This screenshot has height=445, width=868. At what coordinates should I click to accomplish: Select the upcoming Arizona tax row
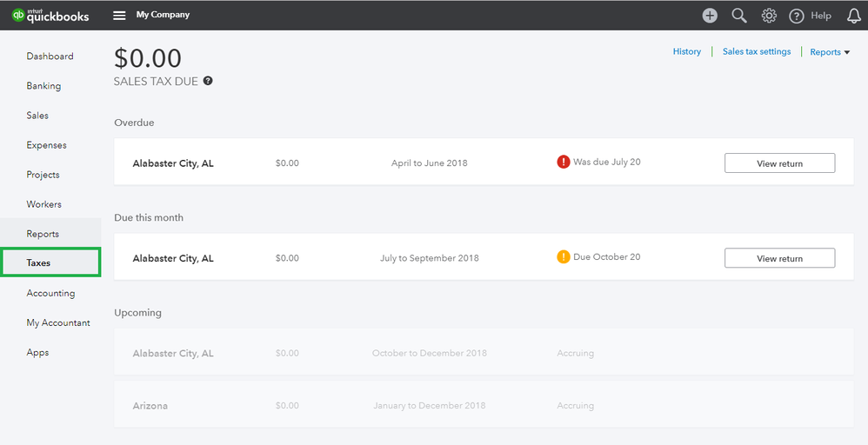pos(483,406)
